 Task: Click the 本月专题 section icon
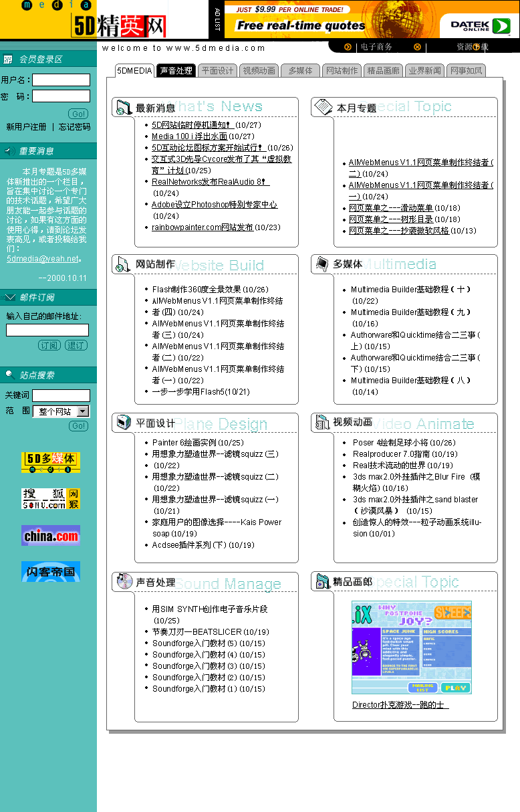coord(323,106)
